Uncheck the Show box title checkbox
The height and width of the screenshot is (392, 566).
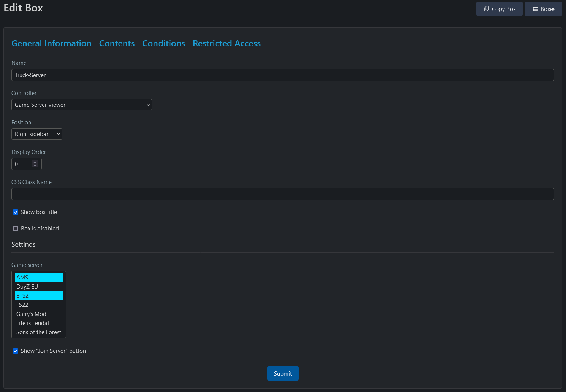tap(16, 212)
